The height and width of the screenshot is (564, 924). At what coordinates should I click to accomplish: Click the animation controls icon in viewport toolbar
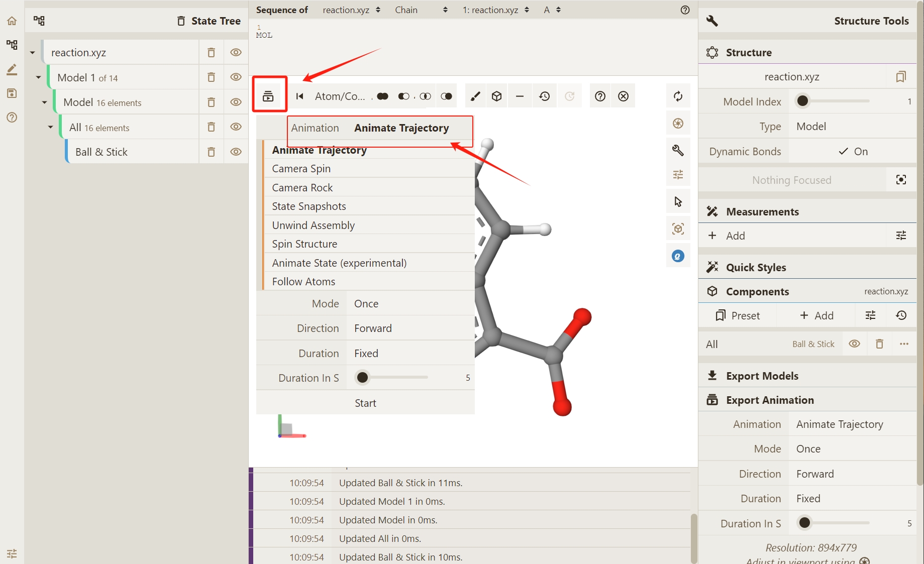[268, 96]
